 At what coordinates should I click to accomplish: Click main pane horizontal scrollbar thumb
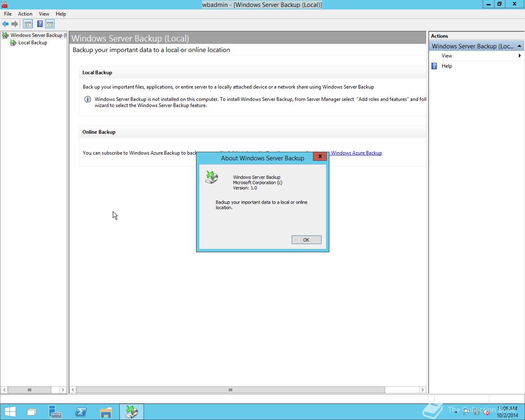[x=231, y=390]
